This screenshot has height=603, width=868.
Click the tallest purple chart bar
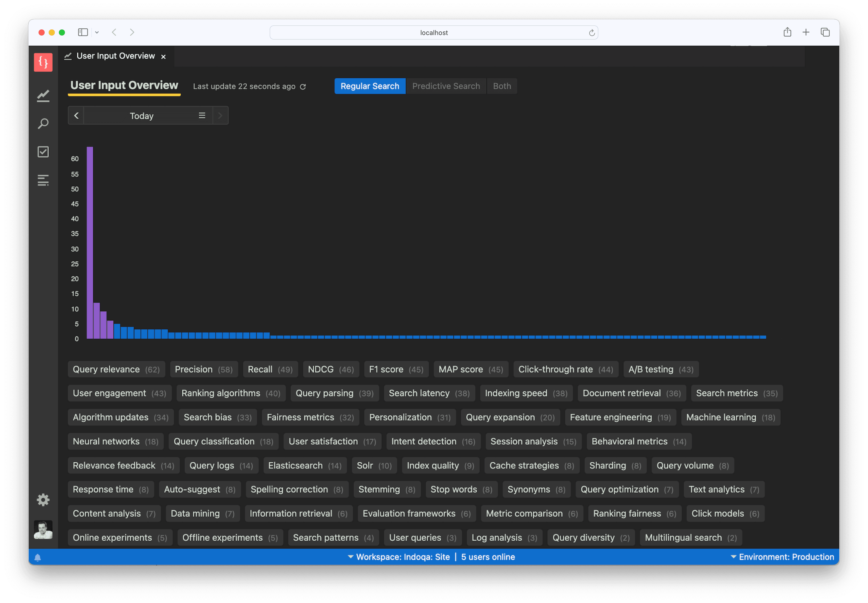tap(90, 242)
